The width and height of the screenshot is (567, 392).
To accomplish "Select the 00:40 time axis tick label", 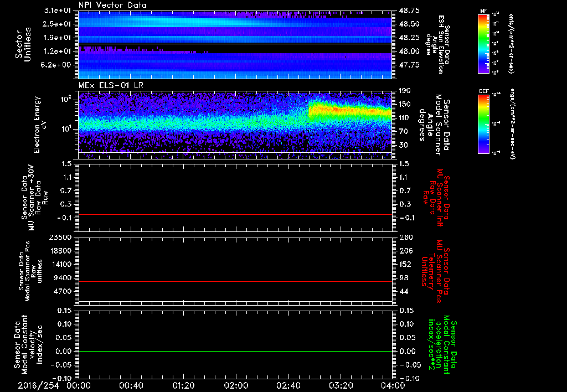I will click(x=131, y=385).
